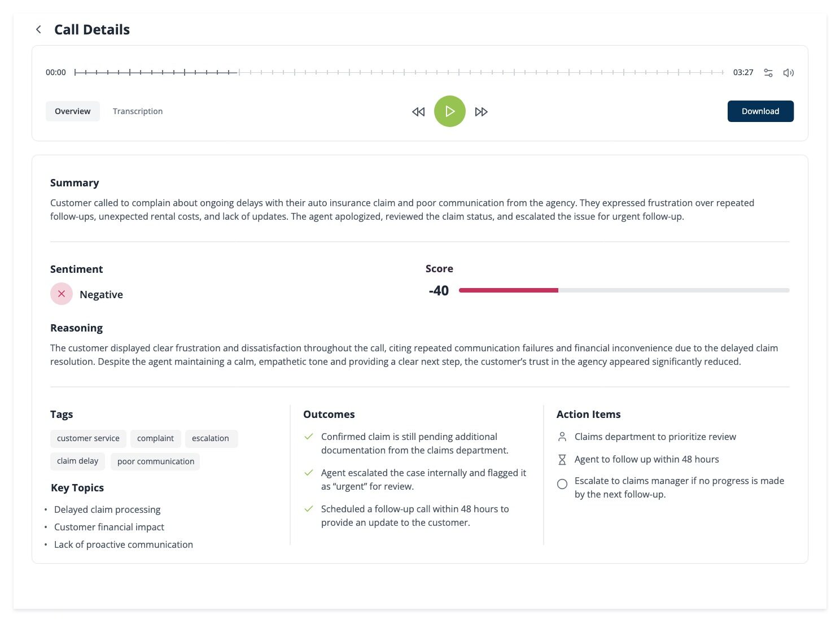Click the red negative sentiment X icon
Screen dimensions: 840x619
[62, 294]
